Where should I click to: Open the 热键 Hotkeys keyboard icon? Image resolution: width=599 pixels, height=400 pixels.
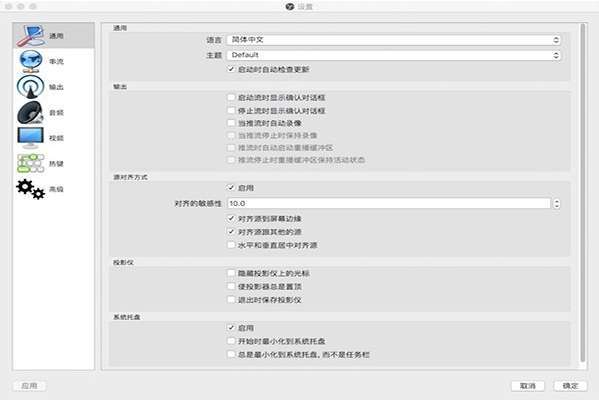[31, 164]
